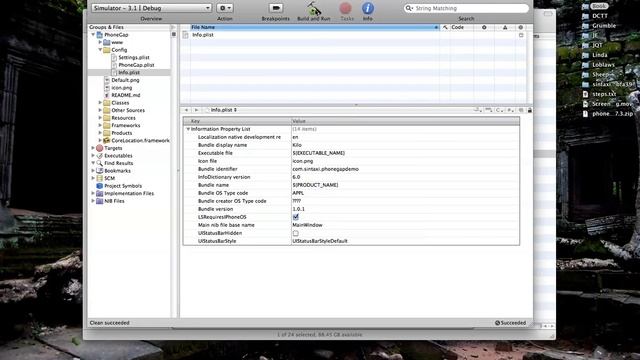Toggle target checkbox for the Info.plist row
Viewport: 640px width, 360px height.
click(x=521, y=35)
